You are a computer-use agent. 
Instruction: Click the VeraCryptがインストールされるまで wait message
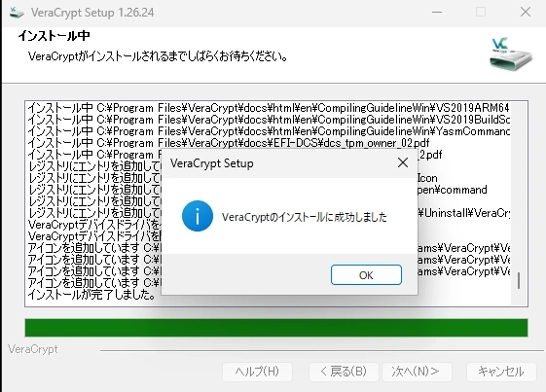tap(158, 56)
